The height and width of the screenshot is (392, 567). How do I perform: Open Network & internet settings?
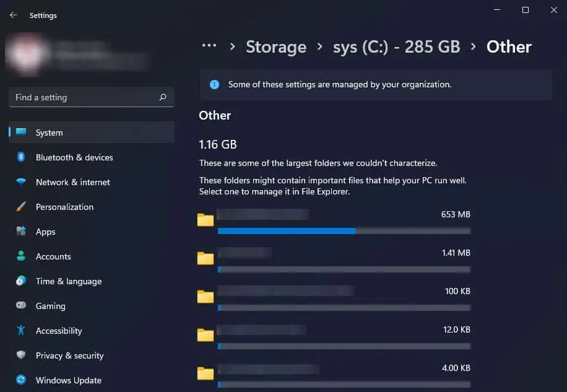point(92,182)
